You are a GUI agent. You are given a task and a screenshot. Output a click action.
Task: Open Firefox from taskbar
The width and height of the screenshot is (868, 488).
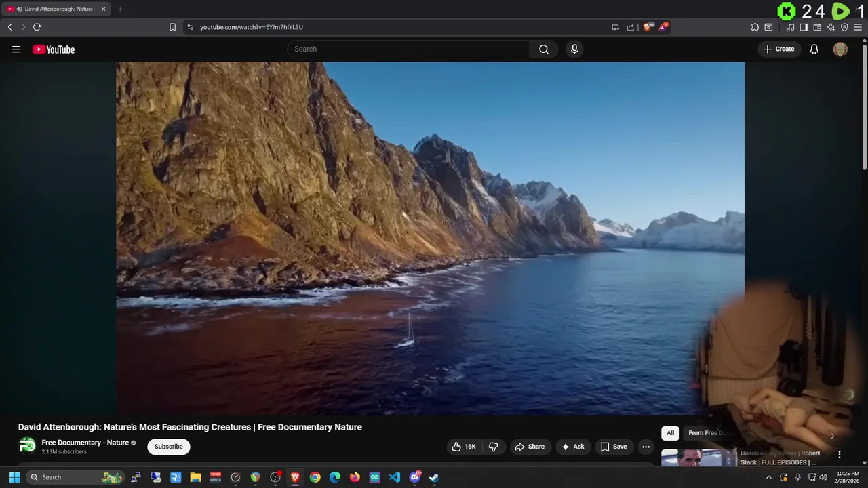(355, 477)
